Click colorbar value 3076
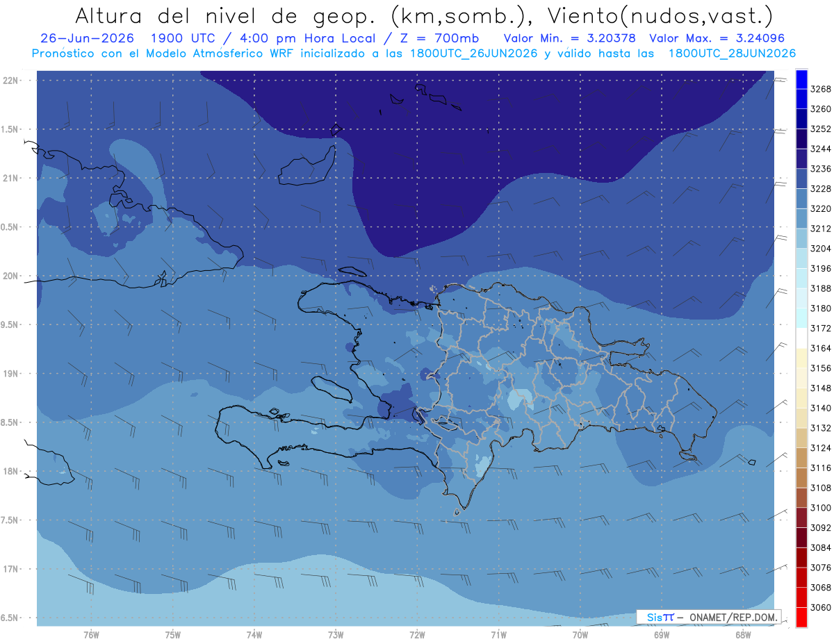 tap(821, 568)
